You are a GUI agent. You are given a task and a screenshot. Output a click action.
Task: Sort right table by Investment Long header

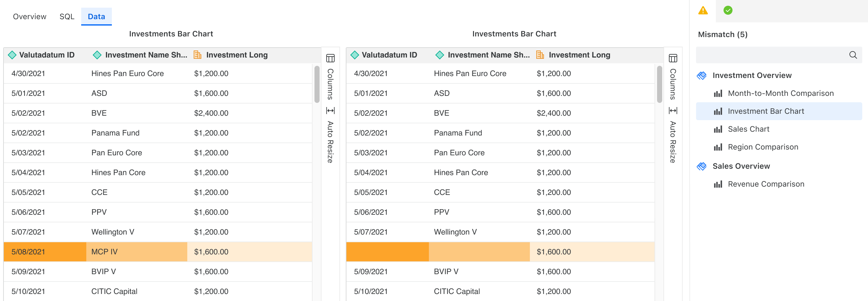coord(579,55)
